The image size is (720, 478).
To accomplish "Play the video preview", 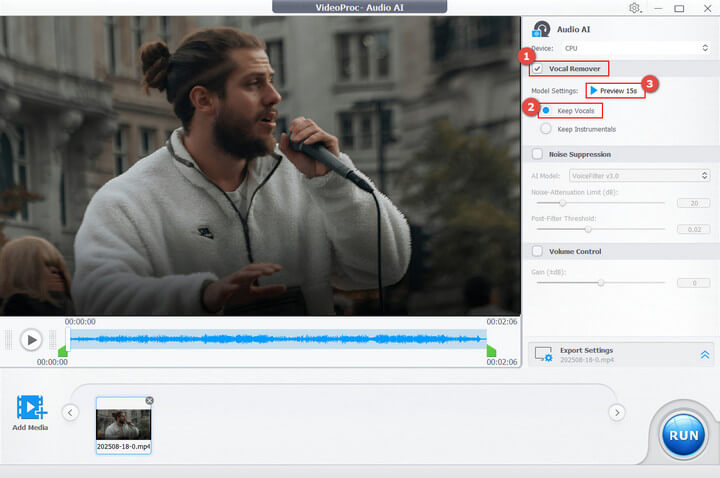I will [x=31, y=340].
